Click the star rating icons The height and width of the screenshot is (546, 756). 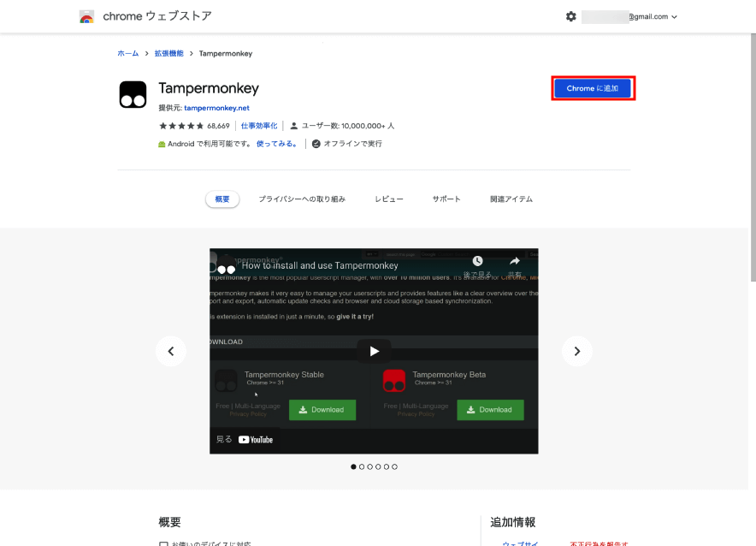(x=181, y=126)
